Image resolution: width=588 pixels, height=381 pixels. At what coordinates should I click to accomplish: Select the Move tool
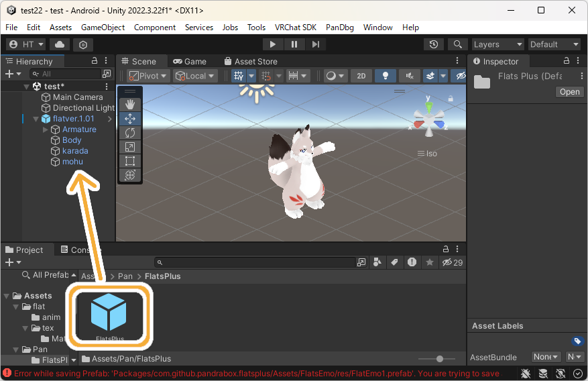tap(130, 119)
